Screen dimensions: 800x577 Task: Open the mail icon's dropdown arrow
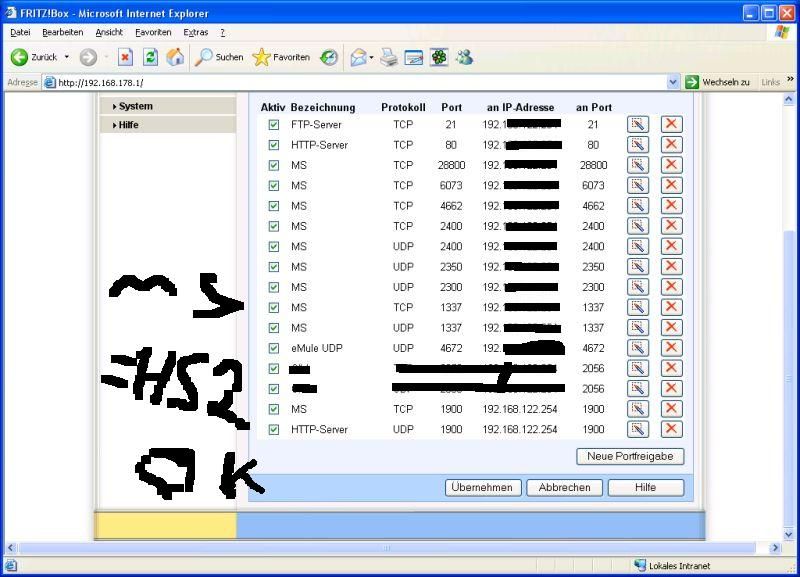(371, 57)
